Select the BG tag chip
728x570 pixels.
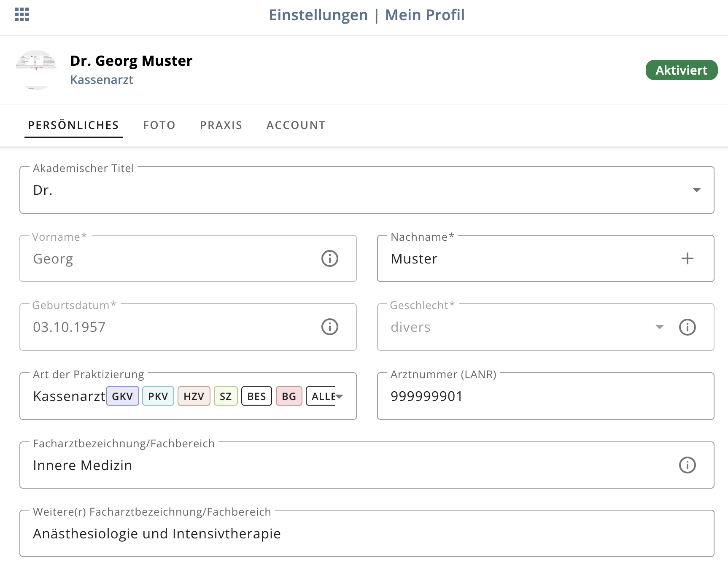pos(289,396)
